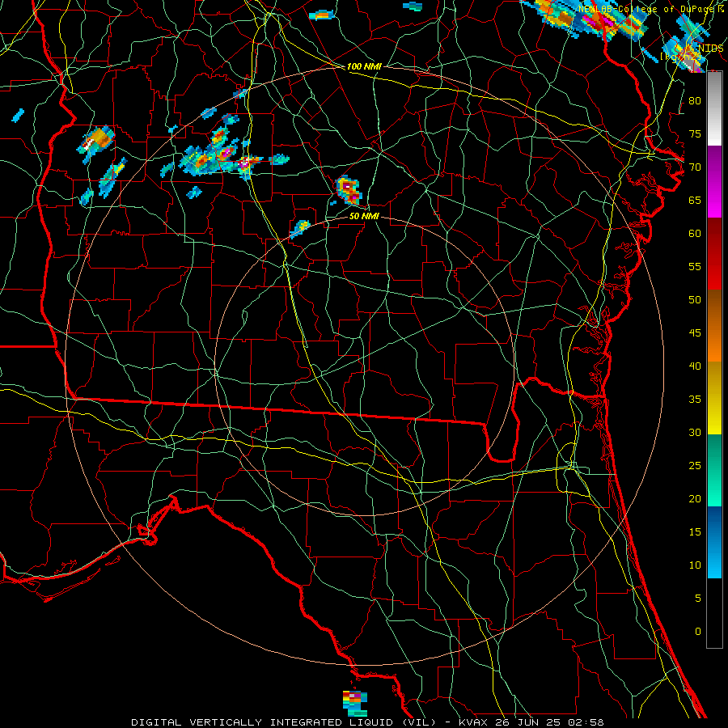Click the multicolor echo block at bottom center
The height and width of the screenshot is (728, 728).
[x=355, y=704]
